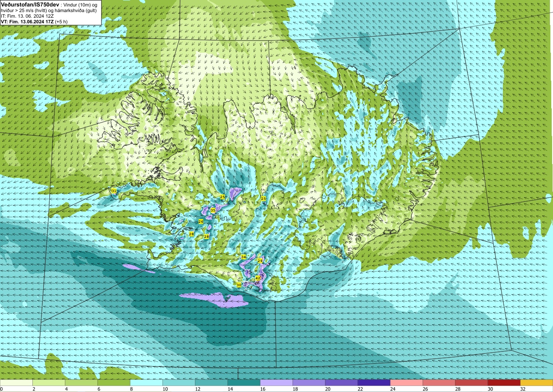Select the yellow gust label 26
Image resolution: width=553 pixels, height=392 pixels.
(x=201, y=221)
